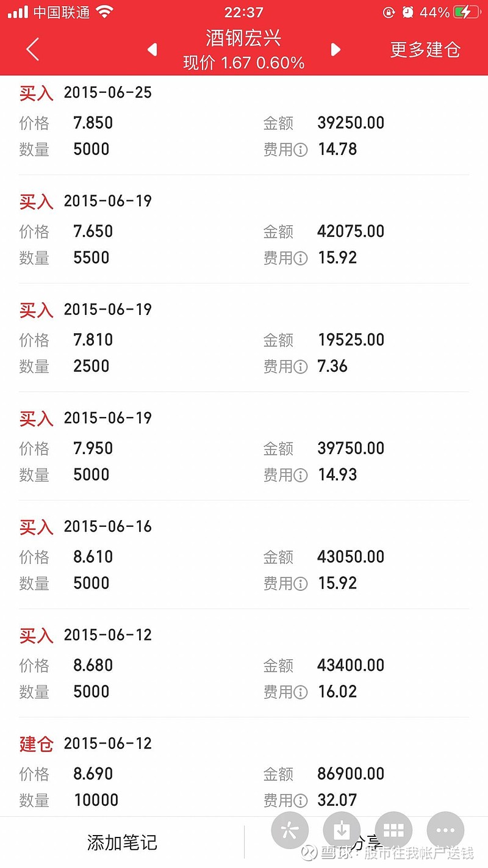The height and width of the screenshot is (868, 488).
Task: Show fee info for 42075.00 transaction
Action: pos(301,258)
